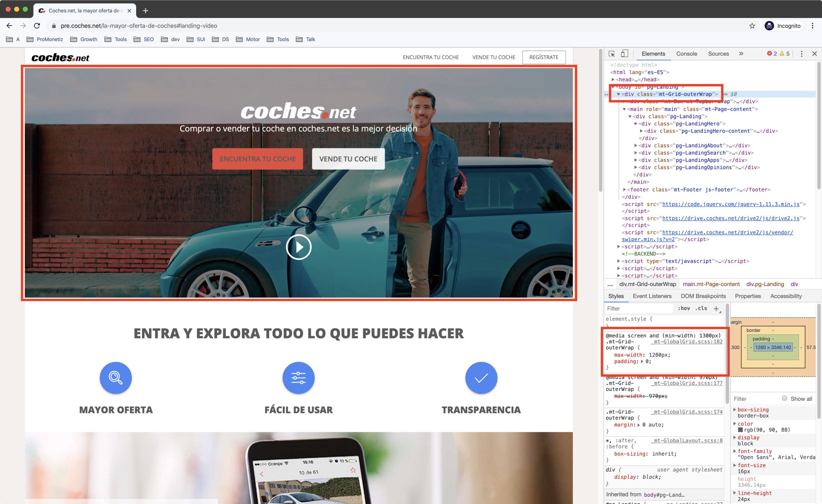
Task: Open the Event Listeners tab
Action: click(x=652, y=296)
